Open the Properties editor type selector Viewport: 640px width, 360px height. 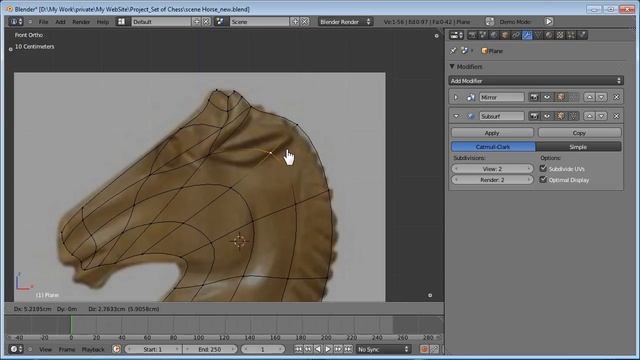[x=456, y=35]
